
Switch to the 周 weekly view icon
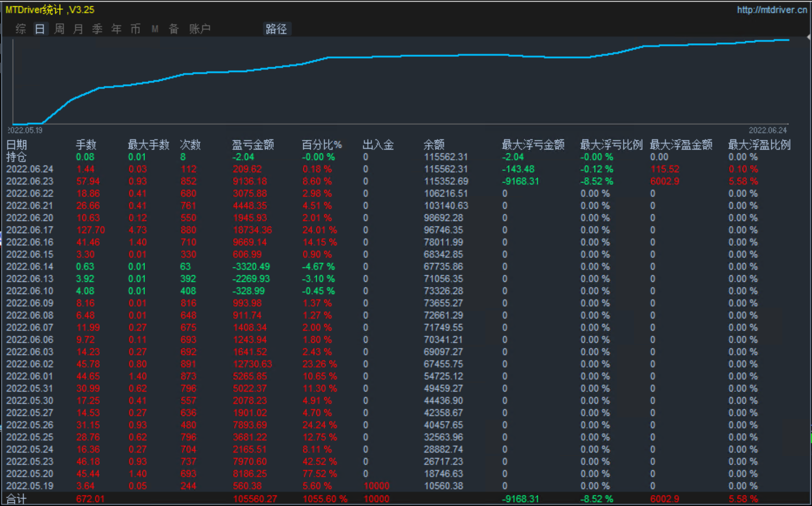[59, 29]
